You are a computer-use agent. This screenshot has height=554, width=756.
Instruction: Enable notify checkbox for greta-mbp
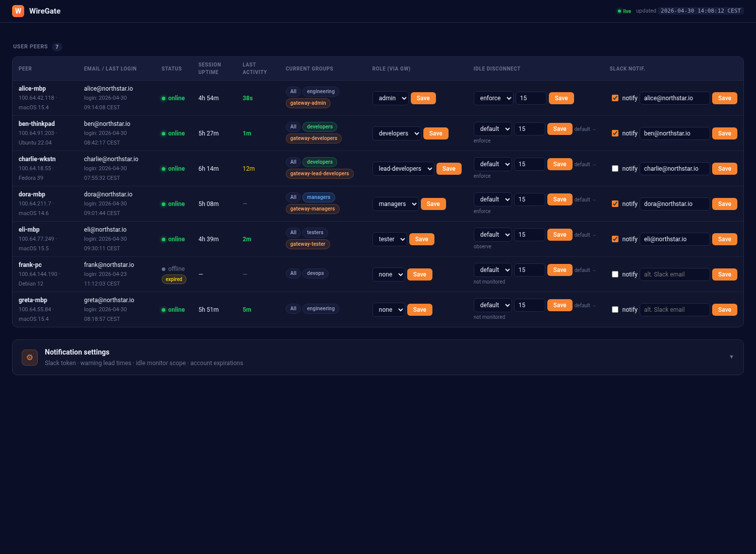pyautogui.click(x=615, y=310)
